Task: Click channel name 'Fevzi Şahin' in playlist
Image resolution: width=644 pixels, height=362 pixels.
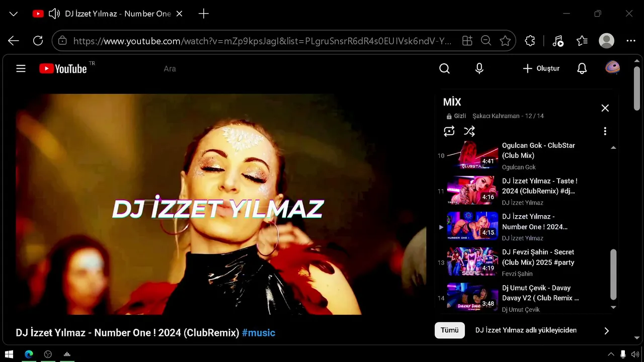Action: 518,274
